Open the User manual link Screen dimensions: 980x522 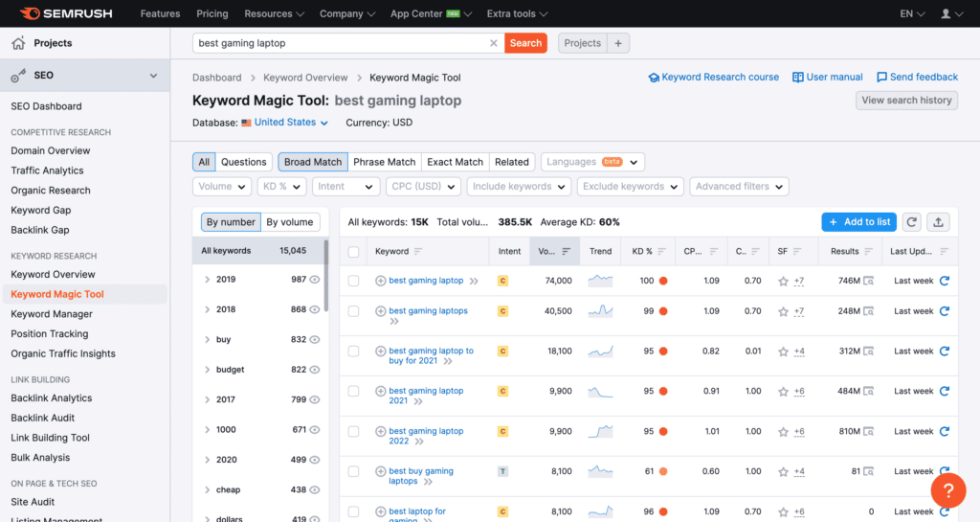[x=828, y=77]
